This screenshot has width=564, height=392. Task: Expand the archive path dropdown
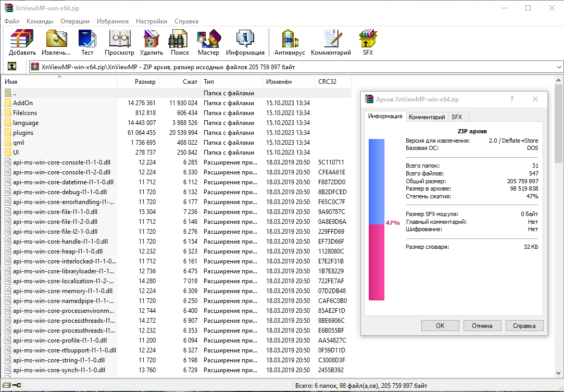click(559, 67)
